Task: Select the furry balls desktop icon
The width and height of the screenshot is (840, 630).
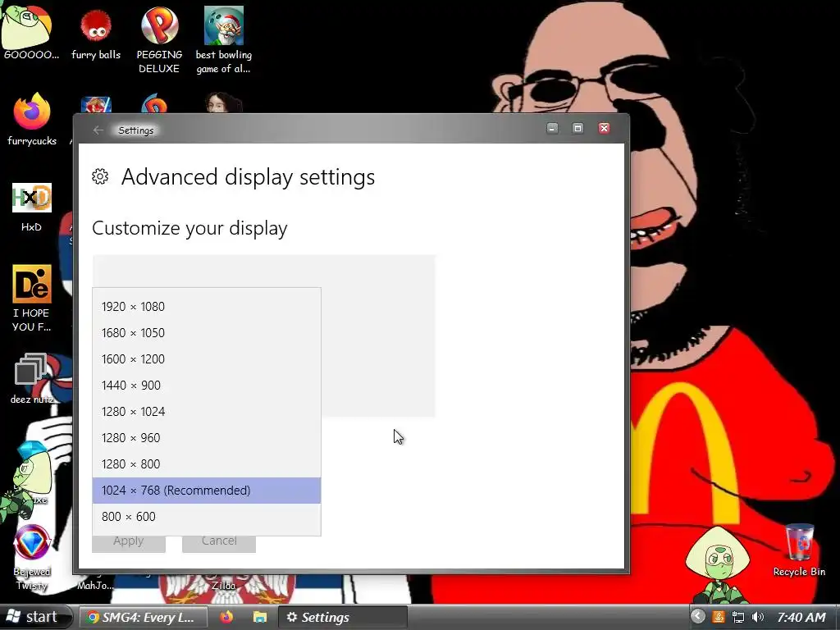Action: point(96,34)
